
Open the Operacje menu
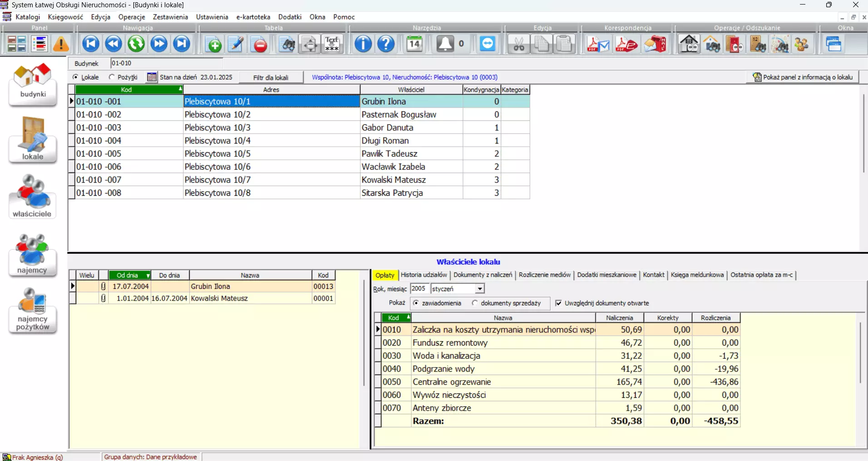132,17
